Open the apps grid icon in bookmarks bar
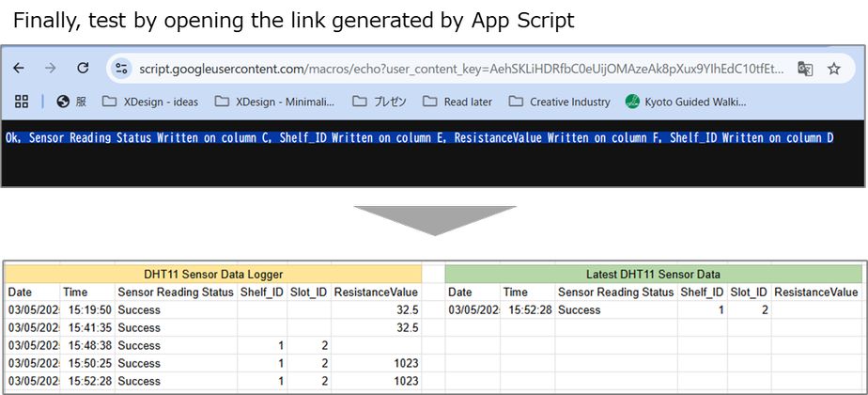The height and width of the screenshot is (395, 868). pyautogui.click(x=22, y=101)
